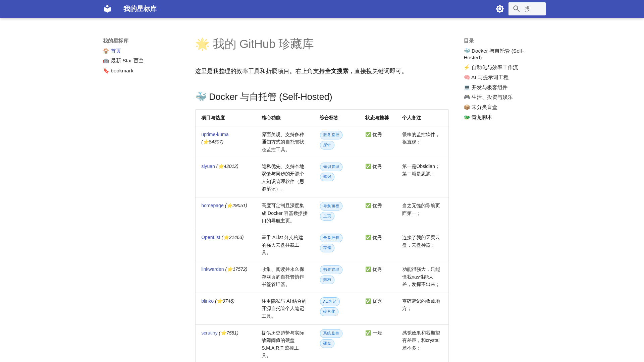The height and width of the screenshot is (362, 644).
Task: Click the 目录 contents label
Action: click(x=469, y=41)
